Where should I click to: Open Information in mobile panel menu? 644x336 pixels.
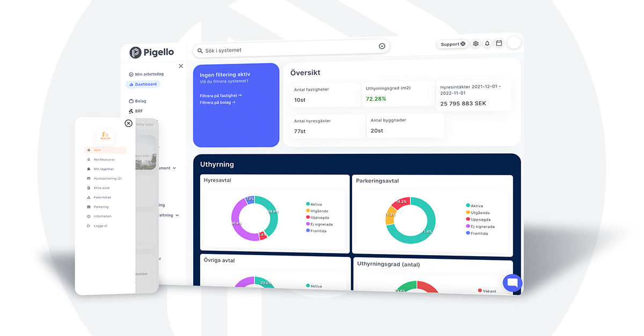[x=103, y=216]
